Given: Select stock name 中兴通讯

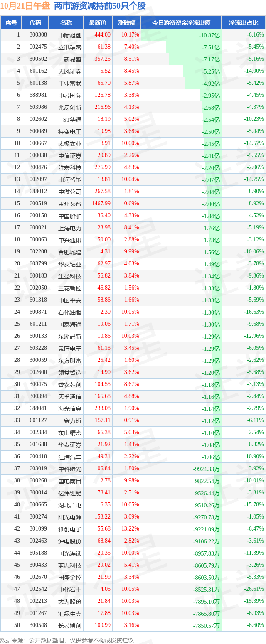Looking at the screenshot, I should coord(70,240).
